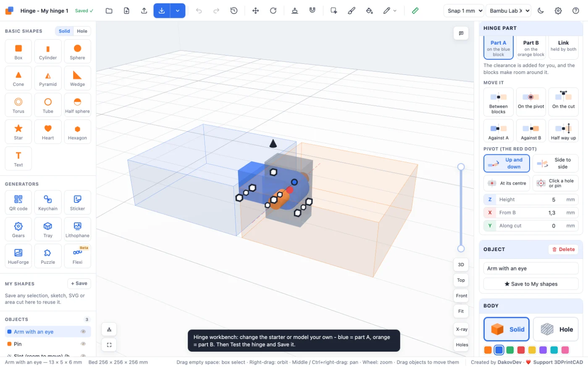588x368 pixels.
Task: Choose Side to side pivot direction
Action: pyautogui.click(x=556, y=163)
